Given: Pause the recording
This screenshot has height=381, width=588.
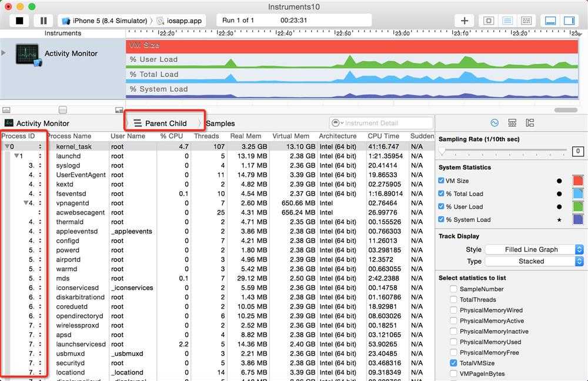Looking at the screenshot, I should [44, 21].
